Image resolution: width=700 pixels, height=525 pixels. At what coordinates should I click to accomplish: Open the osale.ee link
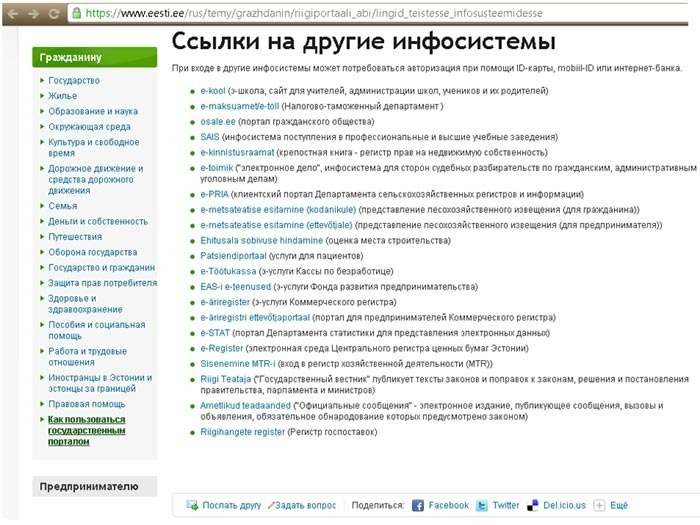[x=218, y=122]
